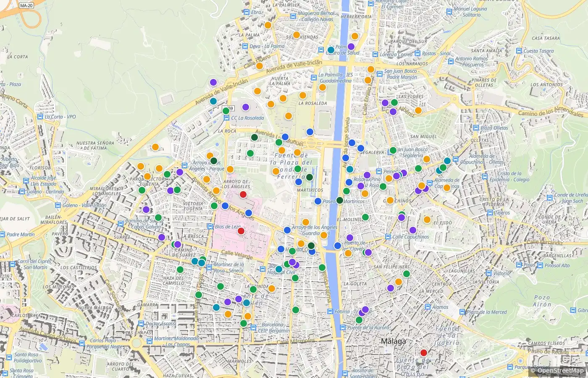Screen dimensions: 588x378
Task: Click the Pozo Airón label
Action: pos(542,301)
